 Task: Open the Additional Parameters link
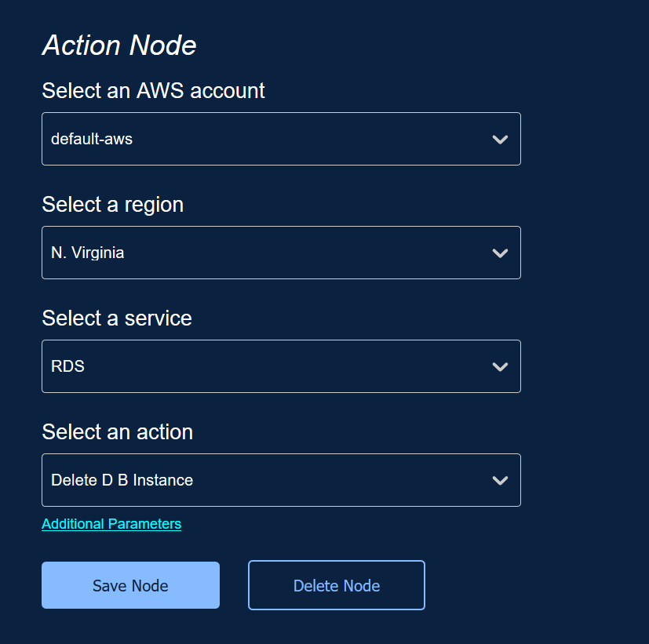coord(111,524)
